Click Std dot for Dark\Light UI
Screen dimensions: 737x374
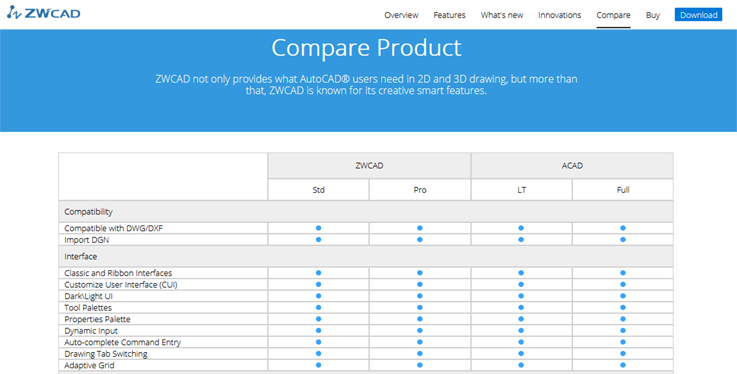click(318, 296)
